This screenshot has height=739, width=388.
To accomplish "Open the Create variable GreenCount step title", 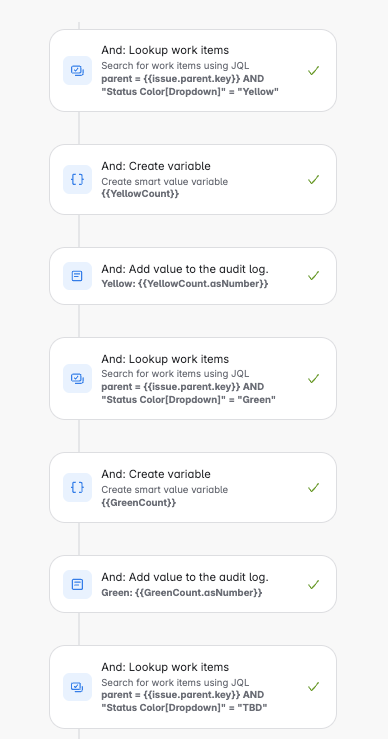I will click(x=156, y=474).
